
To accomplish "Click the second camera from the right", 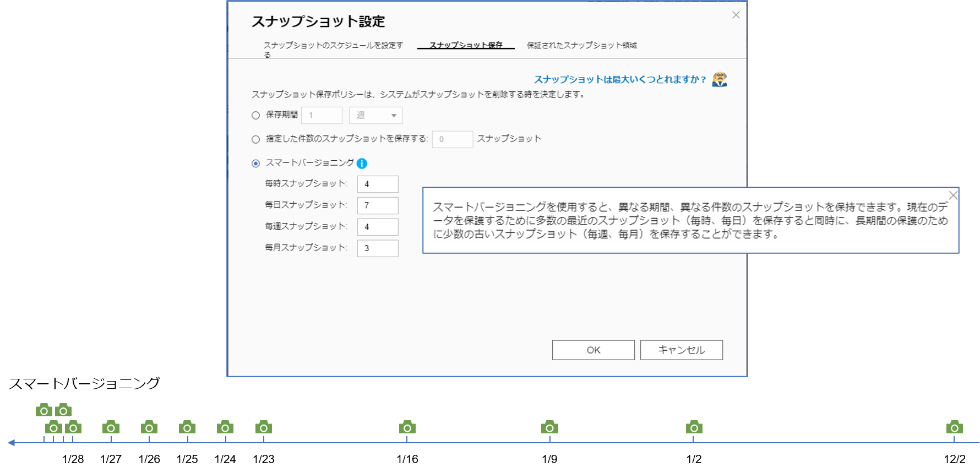I will point(694,427).
